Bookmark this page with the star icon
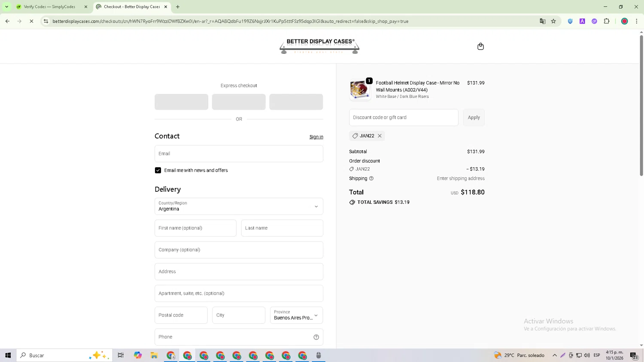Screen dimensions: 644x362 [553, 21]
